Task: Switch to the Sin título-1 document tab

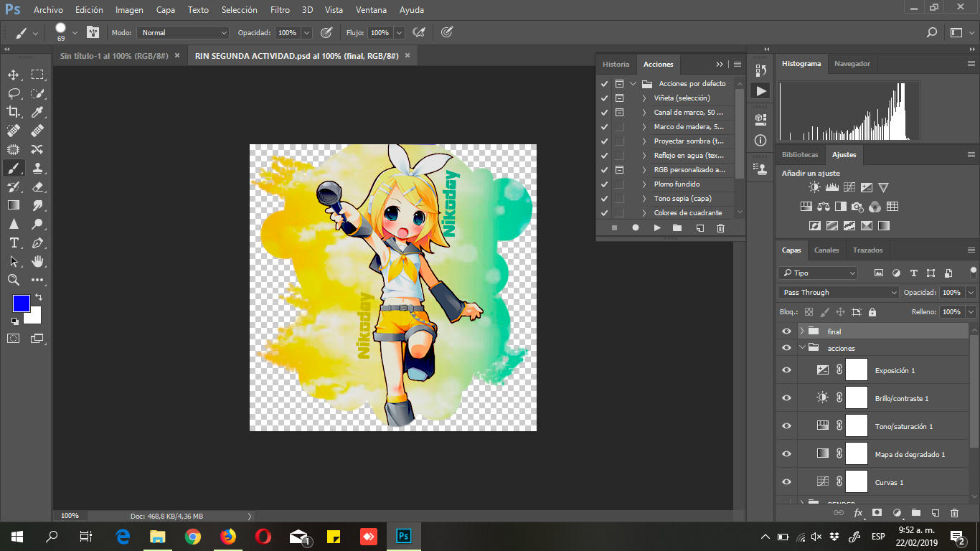Action: [x=114, y=56]
